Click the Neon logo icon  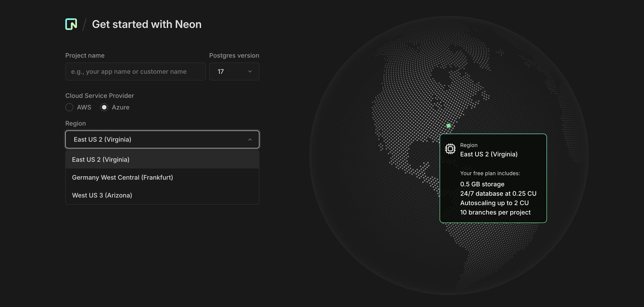pyautogui.click(x=71, y=24)
